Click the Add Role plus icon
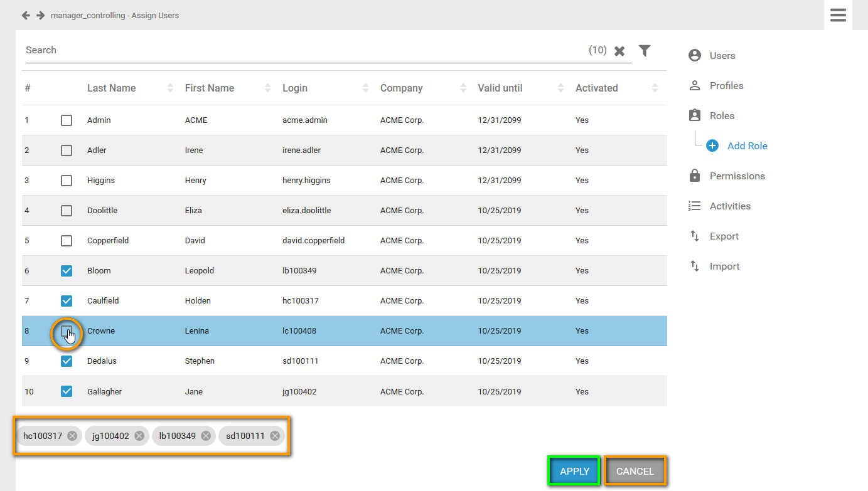This screenshot has width=868, height=491. 712,145
